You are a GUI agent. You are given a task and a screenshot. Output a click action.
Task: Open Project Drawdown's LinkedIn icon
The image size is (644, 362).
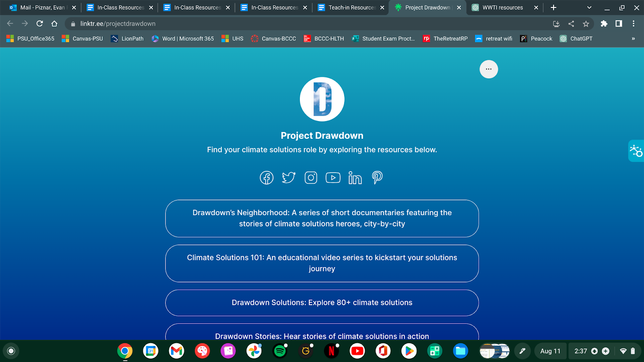click(355, 177)
